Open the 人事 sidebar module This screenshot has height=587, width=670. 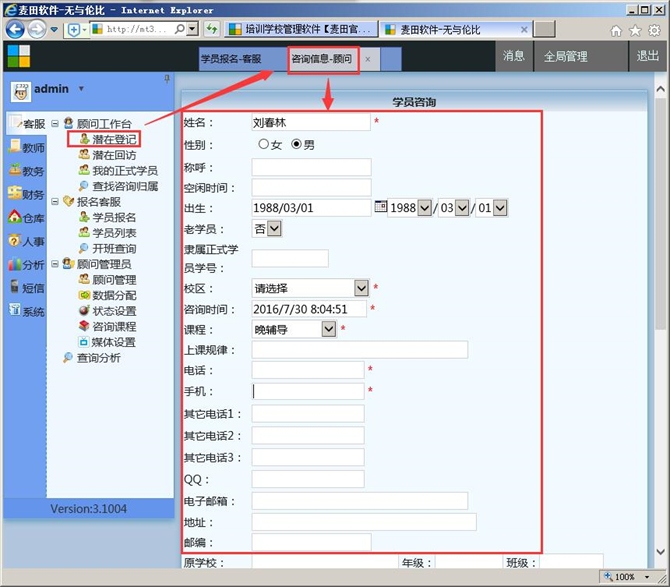pos(27,241)
